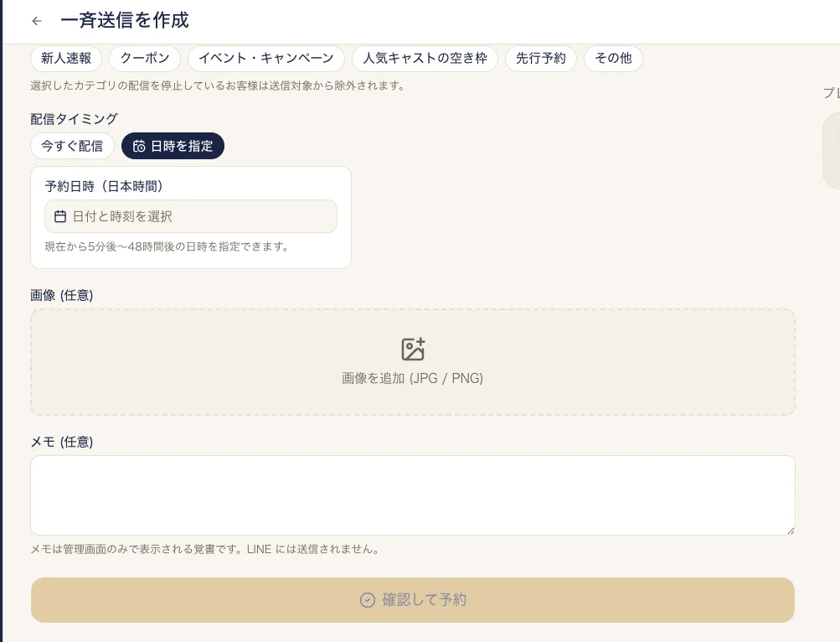Click the add-image icon in the upload area

[x=413, y=349]
